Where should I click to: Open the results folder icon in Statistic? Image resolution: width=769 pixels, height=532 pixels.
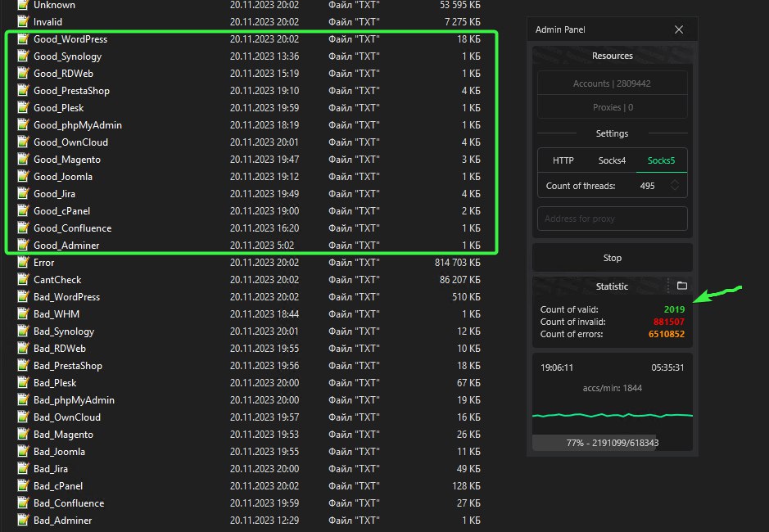coord(681,286)
